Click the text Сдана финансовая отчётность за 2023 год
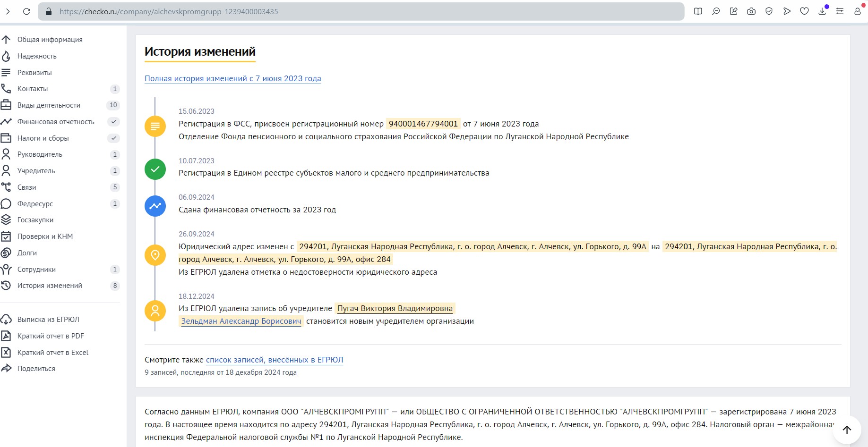 257,210
